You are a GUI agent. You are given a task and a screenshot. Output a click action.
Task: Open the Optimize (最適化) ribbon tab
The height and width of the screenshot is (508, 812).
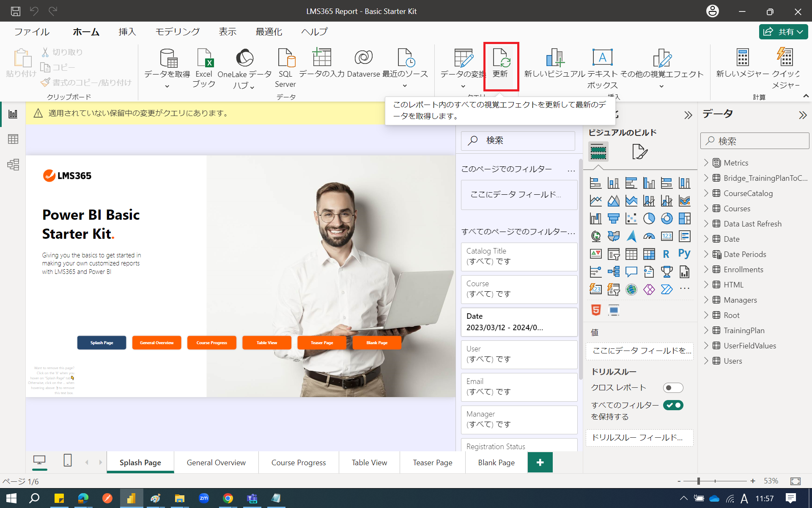tap(269, 32)
